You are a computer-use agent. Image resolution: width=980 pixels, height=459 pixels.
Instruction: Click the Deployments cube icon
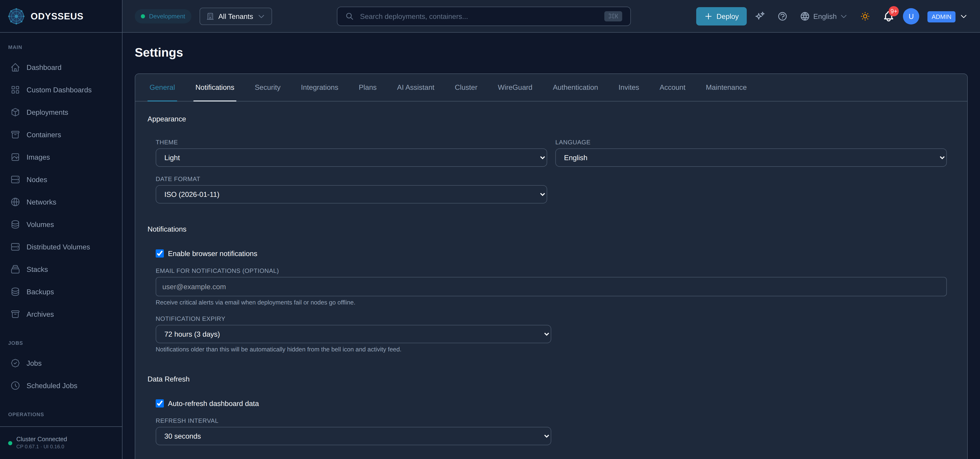[x=15, y=112]
